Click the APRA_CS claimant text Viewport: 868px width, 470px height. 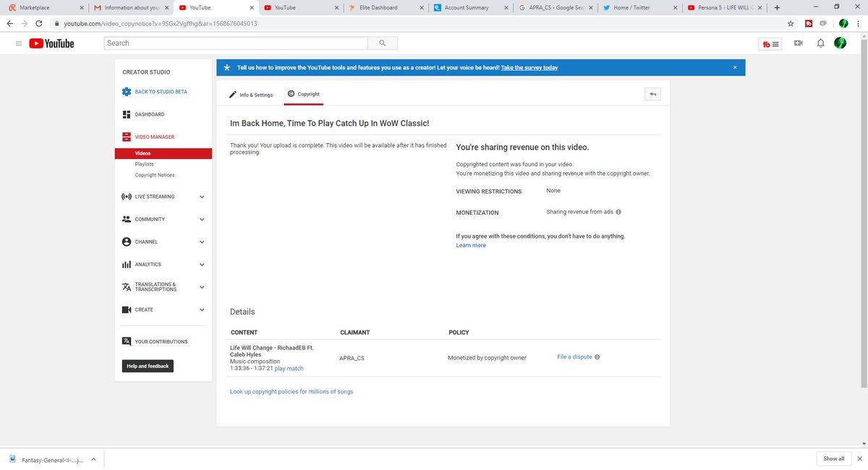pos(352,358)
